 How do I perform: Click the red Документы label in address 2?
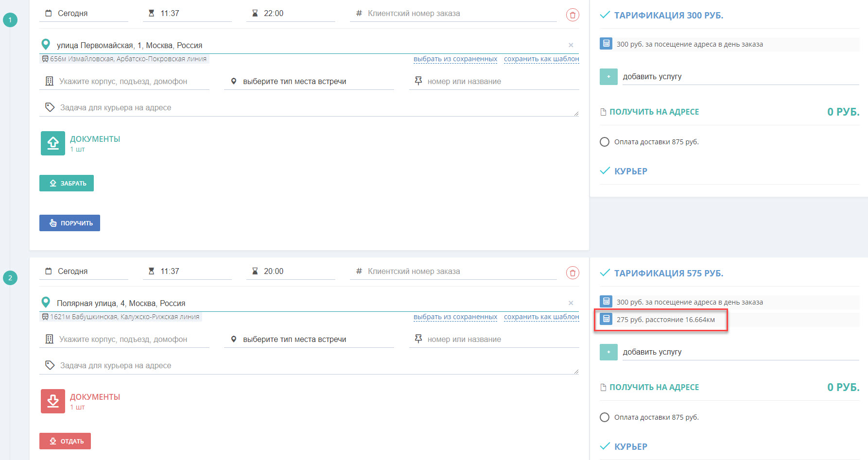pos(95,397)
